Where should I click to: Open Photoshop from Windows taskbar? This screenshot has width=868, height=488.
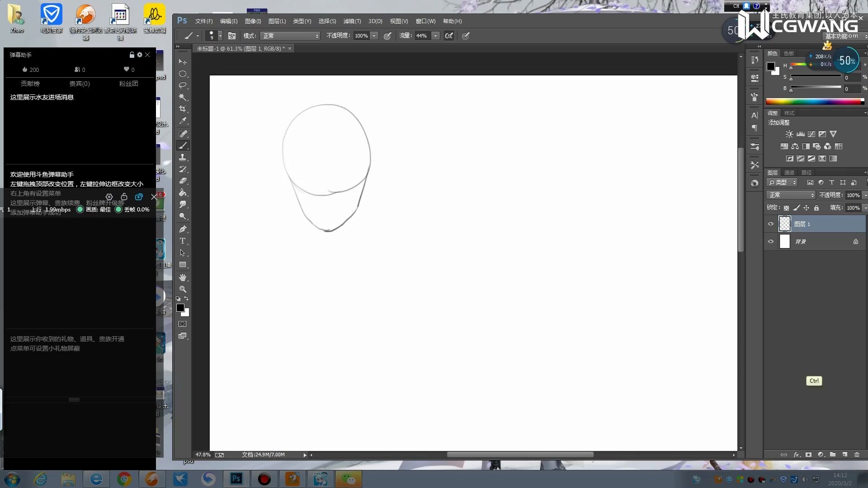[236, 479]
